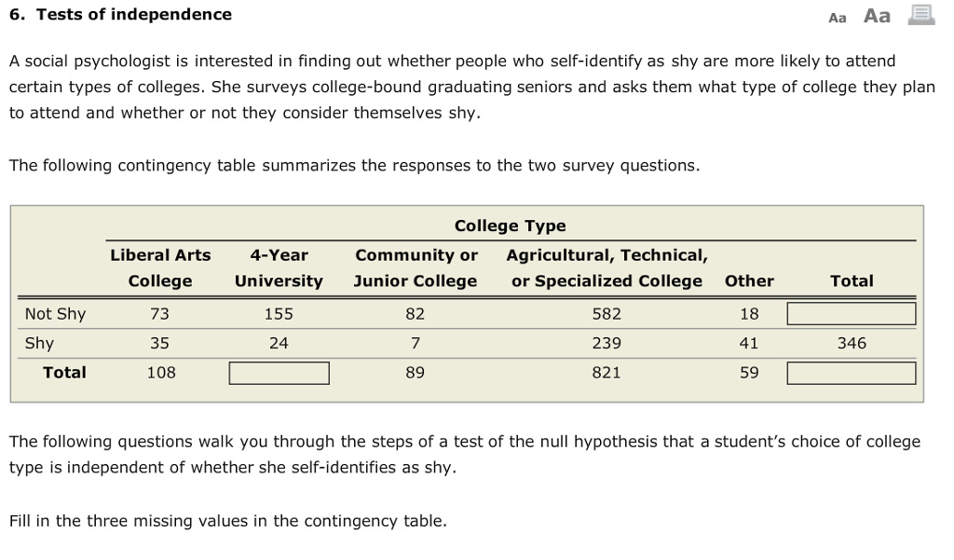Click the 'Liberal Arts College' column header
Screen dimensions: 954x560
pyautogui.click(x=160, y=268)
